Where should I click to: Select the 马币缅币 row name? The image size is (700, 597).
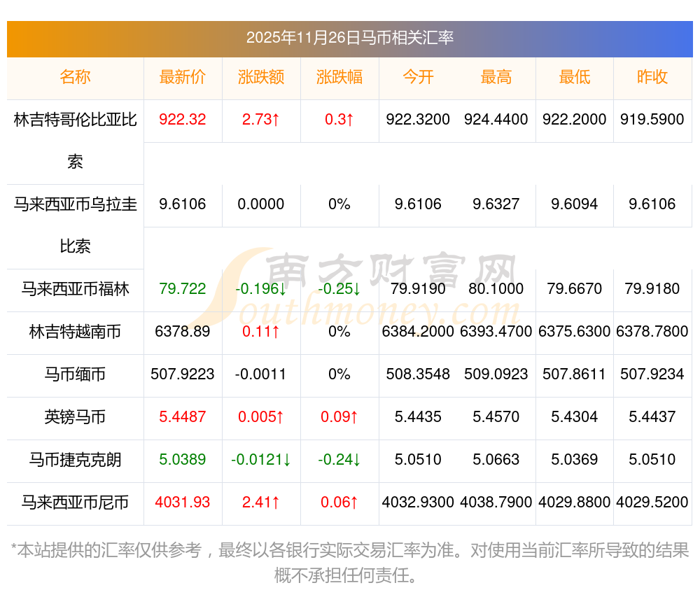coord(75,374)
